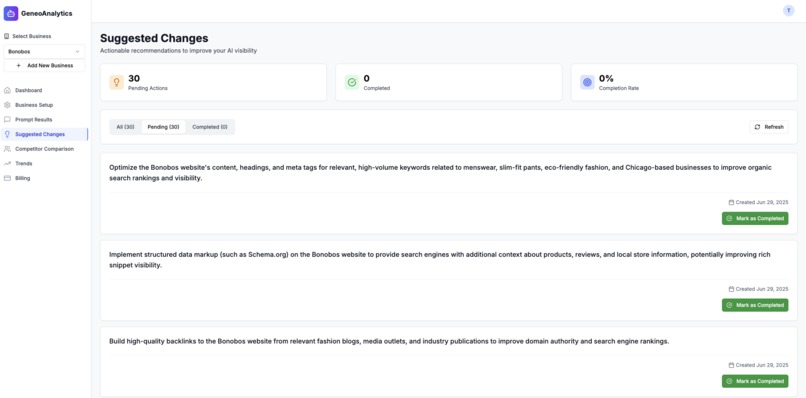Select Suggested Changes in sidebar
This screenshot has width=806, height=398.
click(44, 134)
